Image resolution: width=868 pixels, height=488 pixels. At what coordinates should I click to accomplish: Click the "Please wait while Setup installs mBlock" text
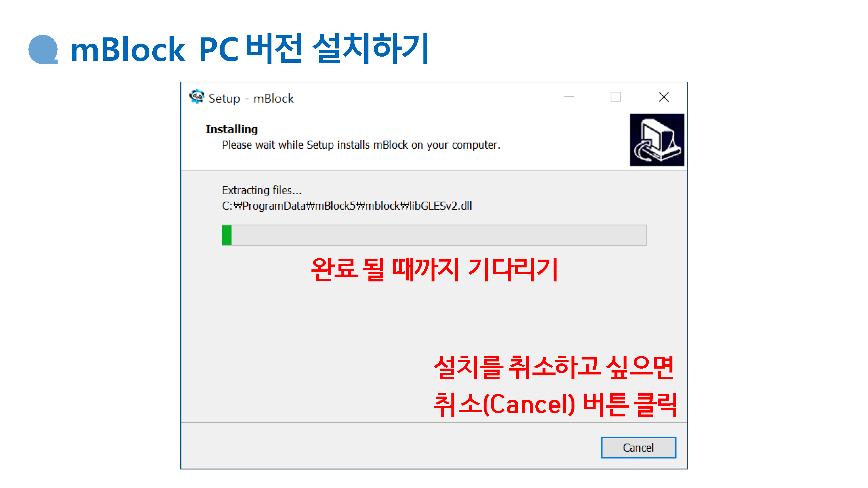(x=361, y=145)
